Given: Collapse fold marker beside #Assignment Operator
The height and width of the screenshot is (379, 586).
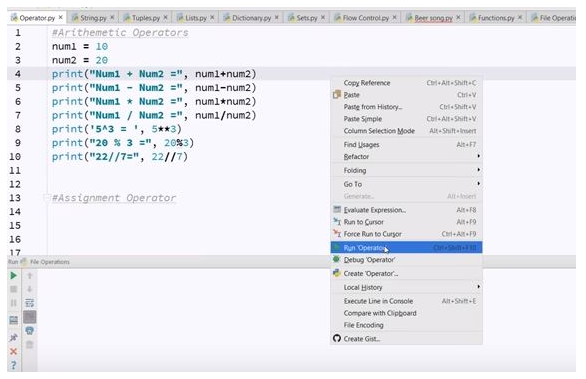Looking at the screenshot, I should pos(47,197).
